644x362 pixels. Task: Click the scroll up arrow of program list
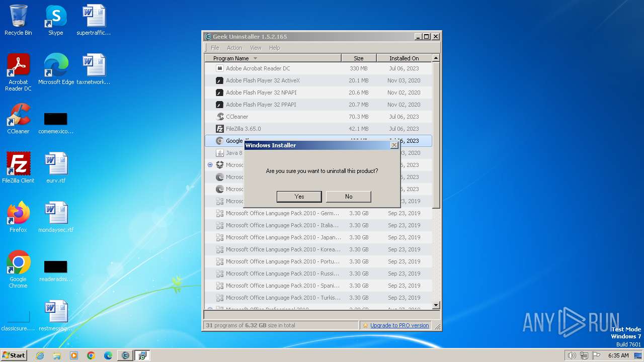click(x=436, y=58)
